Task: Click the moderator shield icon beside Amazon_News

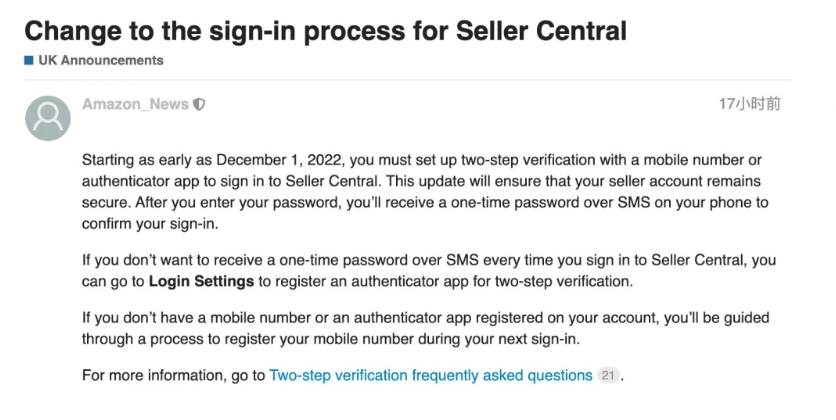Action: click(x=199, y=104)
